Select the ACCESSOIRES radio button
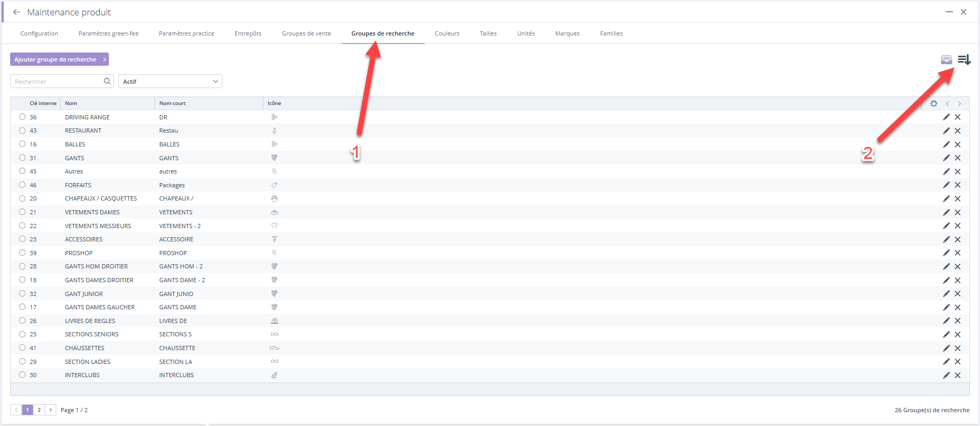Screen dimensions: 980x426 pos(22,239)
